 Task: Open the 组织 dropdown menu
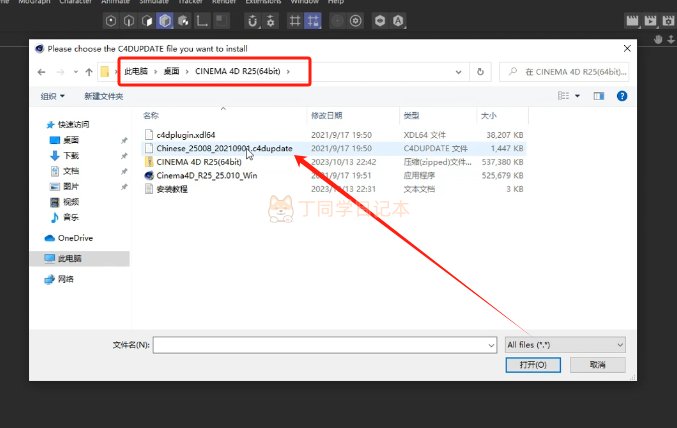pyautogui.click(x=52, y=96)
